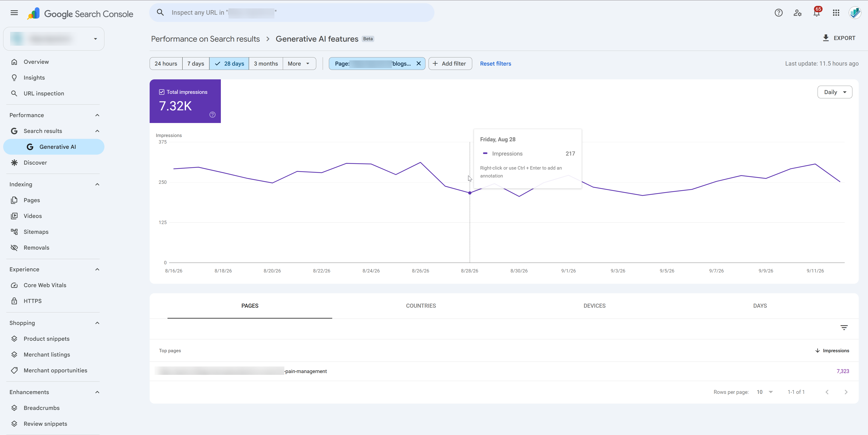Switch to the Countries tab
Image resolution: width=868 pixels, height=435 pixels.
421,306
